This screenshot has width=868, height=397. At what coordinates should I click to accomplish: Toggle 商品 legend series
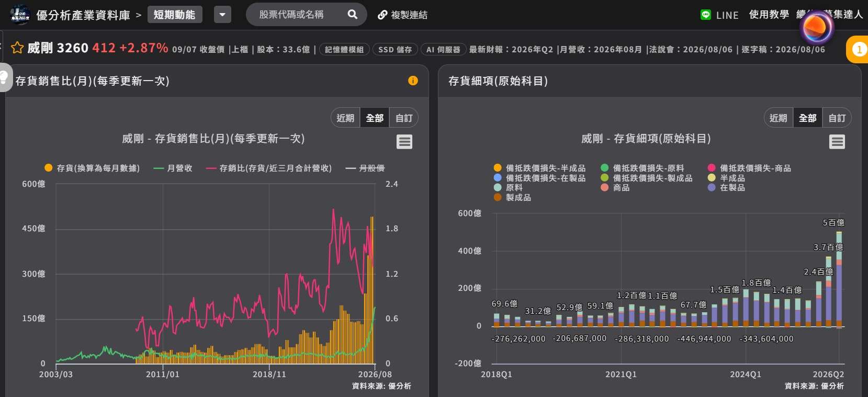pos(615,187)
